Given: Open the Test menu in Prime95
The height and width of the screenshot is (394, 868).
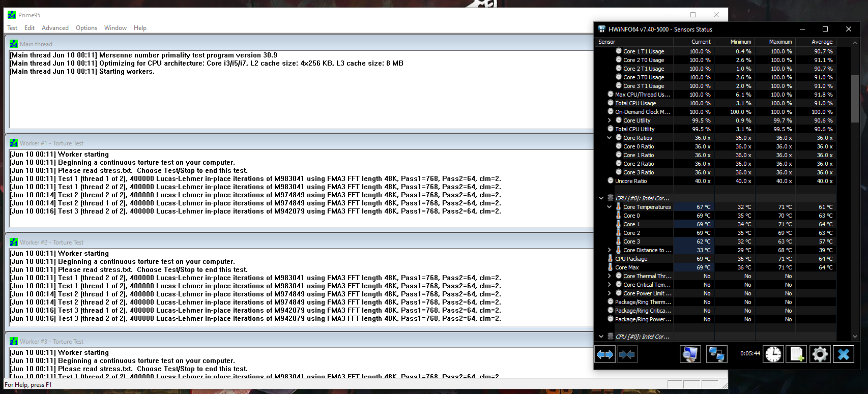Looking at the screenshot, I should point(12,28).
